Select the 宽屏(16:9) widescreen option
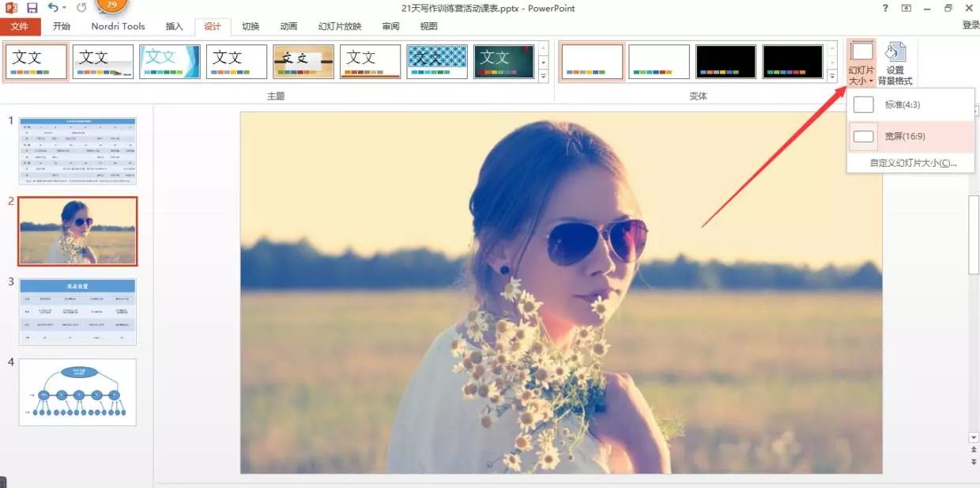 (x=904, y=137)
